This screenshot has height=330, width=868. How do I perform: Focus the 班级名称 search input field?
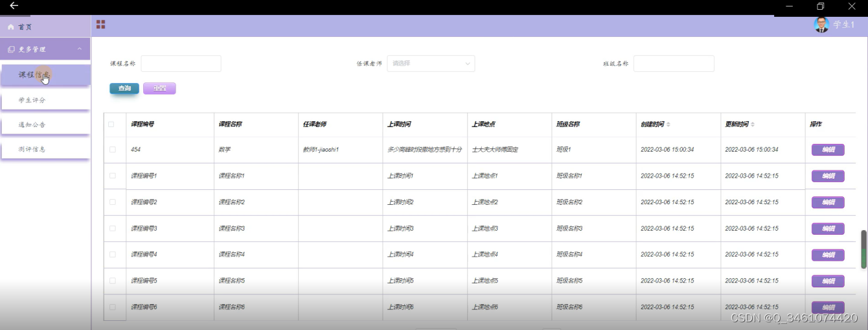click(x=674, y=64)
